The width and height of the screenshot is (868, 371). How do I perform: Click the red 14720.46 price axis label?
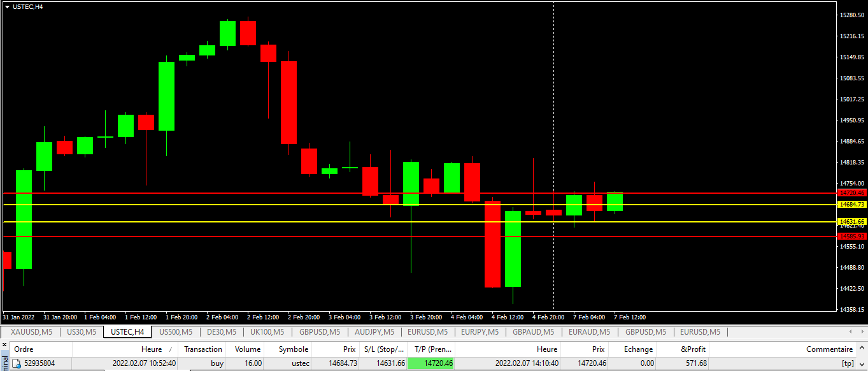[x=852, y=193]
